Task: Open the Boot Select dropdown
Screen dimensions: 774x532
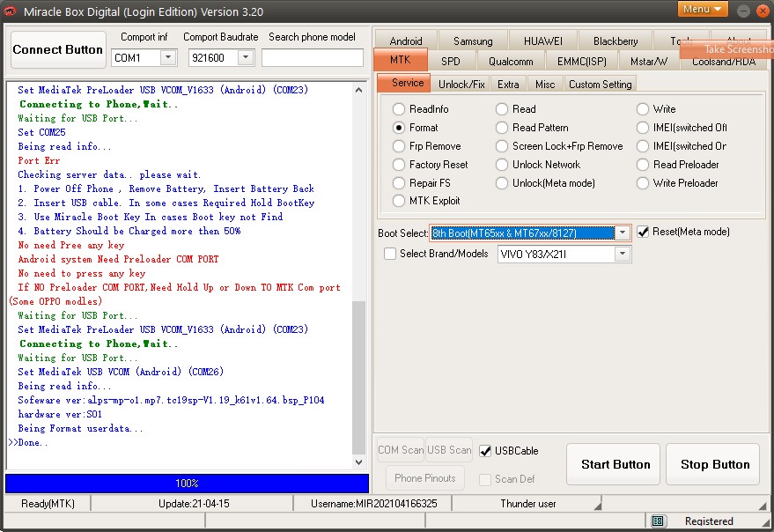Action: coord(623,233)
